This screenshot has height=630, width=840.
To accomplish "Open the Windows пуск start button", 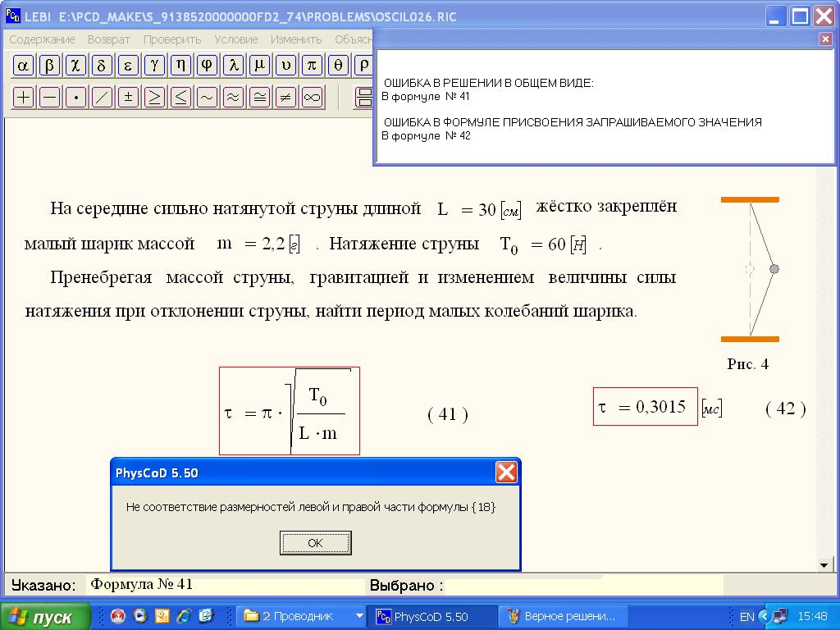I will pyautogui.click(x=45, y=617).
